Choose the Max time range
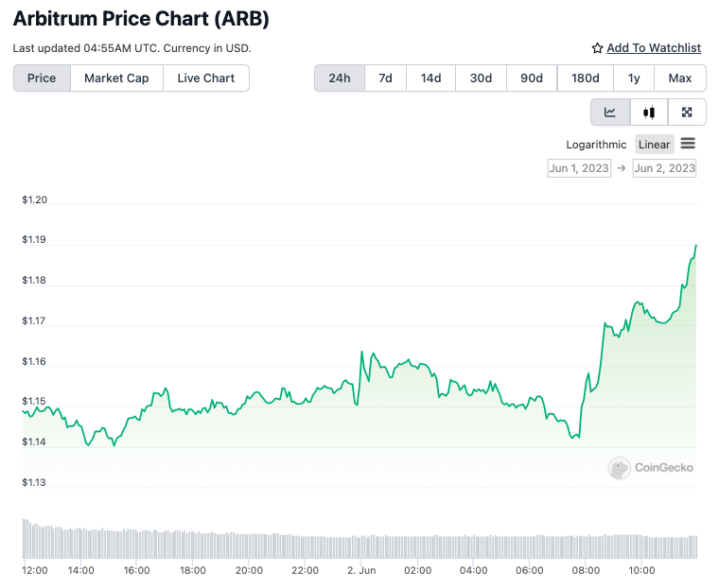The image size is (719, 588). [x=680, y=78]
